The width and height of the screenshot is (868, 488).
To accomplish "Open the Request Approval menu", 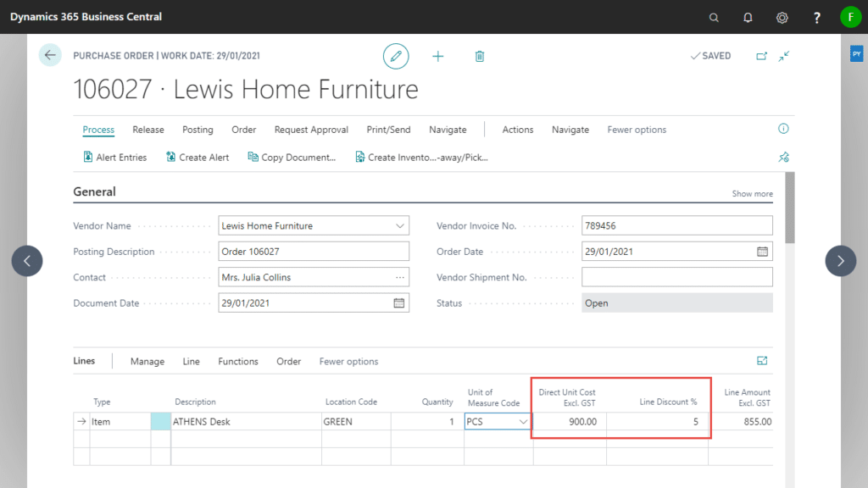I will tap(311, 130).
